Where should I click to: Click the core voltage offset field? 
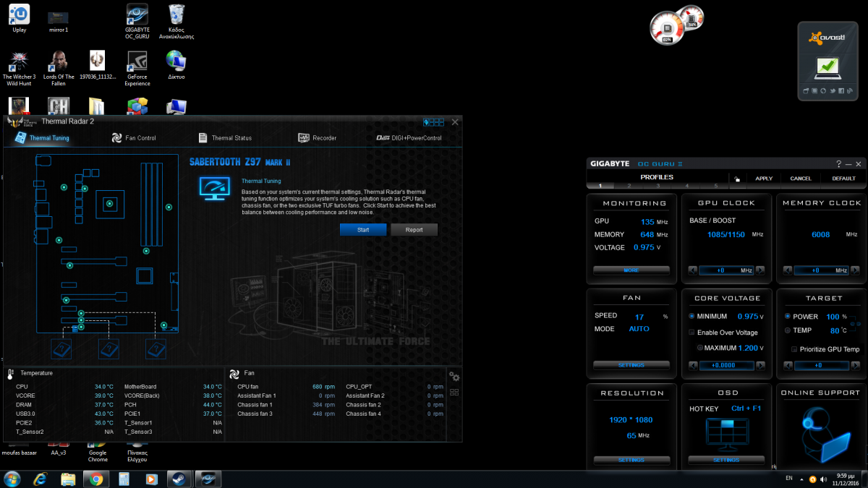click(x=726, y=366)
